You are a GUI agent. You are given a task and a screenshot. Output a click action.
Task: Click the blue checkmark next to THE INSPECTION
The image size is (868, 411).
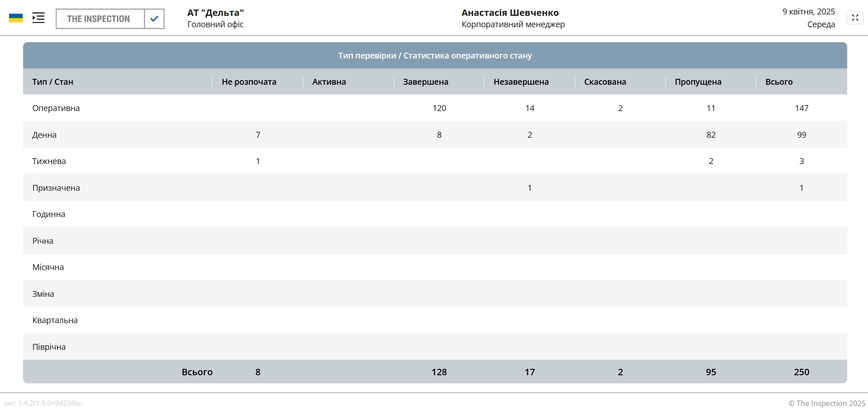pyautogui.click(x=154, y=19)
